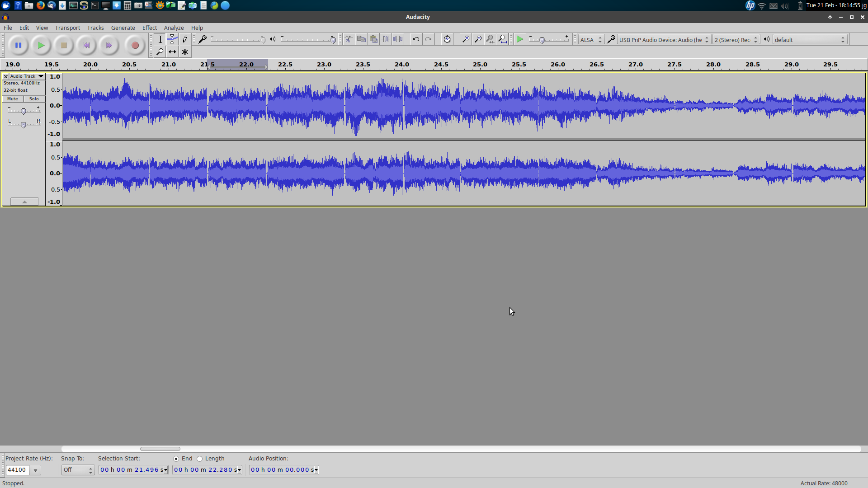Viewport: 868px width, 488px height.
Task: Click the horizontal scrollbar thumb
Action: point(160,449)
